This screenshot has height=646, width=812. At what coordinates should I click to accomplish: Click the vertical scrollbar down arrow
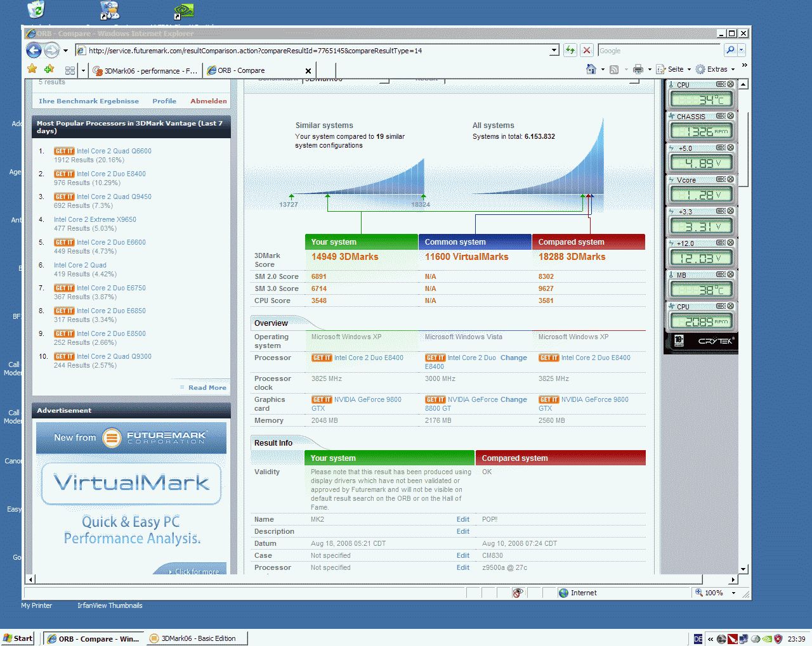[743, 569]
